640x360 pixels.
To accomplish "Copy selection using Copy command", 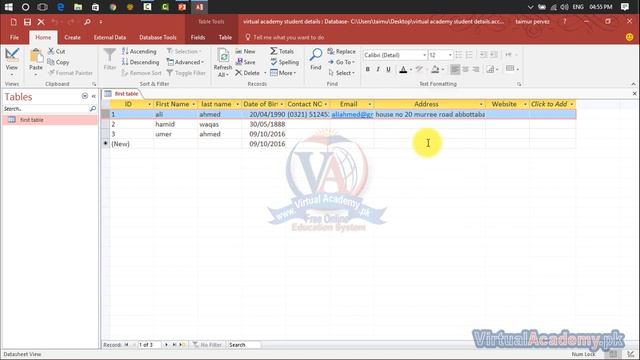I will click(58, 62).
